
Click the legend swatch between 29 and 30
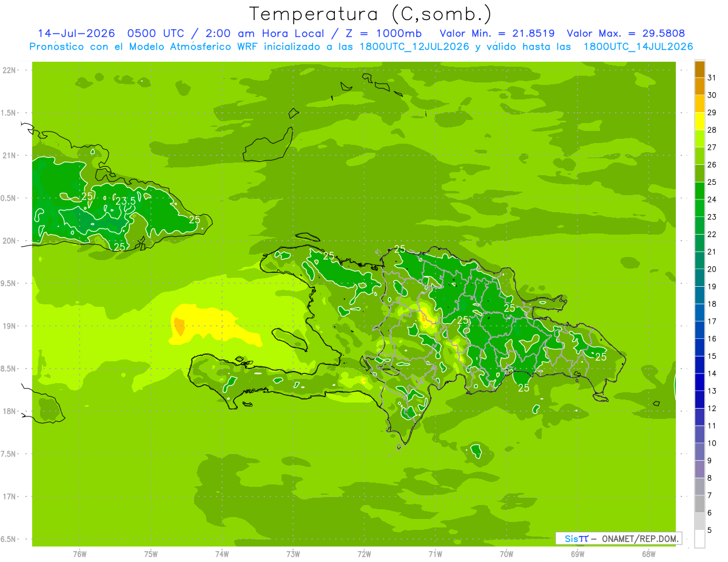click(699, 104)
